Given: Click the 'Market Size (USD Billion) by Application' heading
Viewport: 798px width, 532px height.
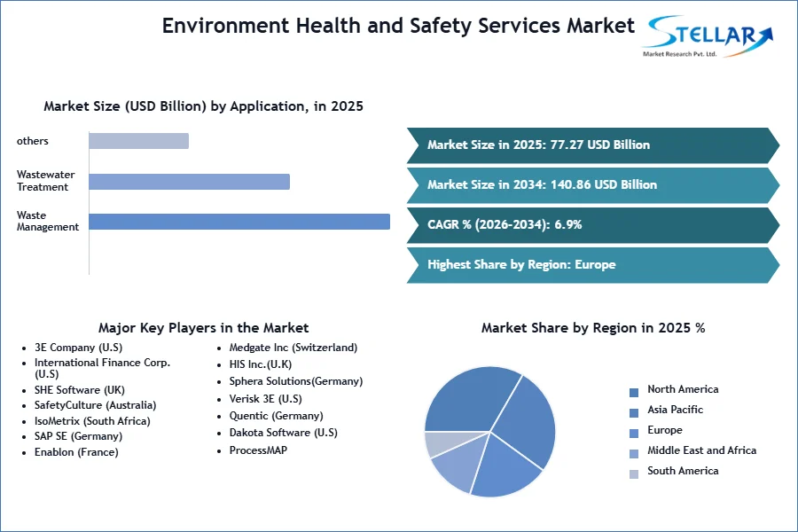Looking at the screenshot, I should [x=204, y=106].
